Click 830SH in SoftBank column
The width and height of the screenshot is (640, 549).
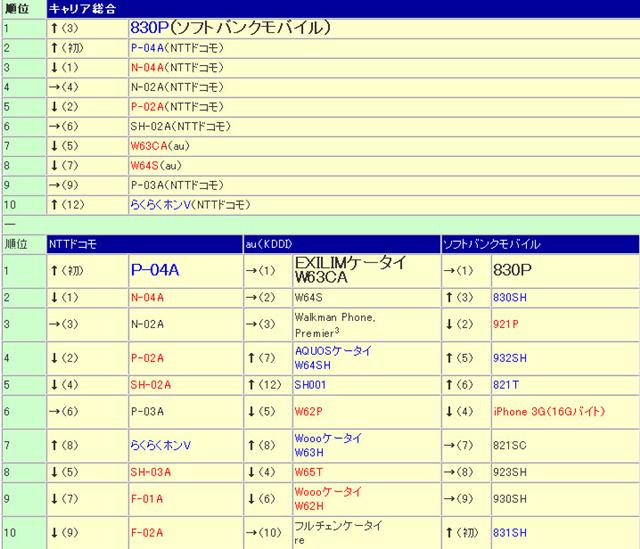510,298
